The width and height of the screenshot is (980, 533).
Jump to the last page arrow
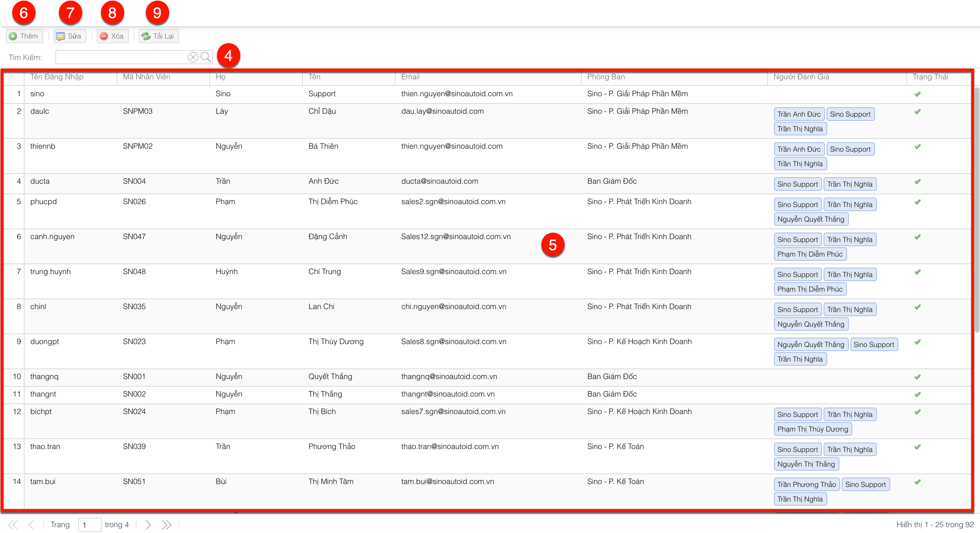pyautogui.click(x=166, y=525)
